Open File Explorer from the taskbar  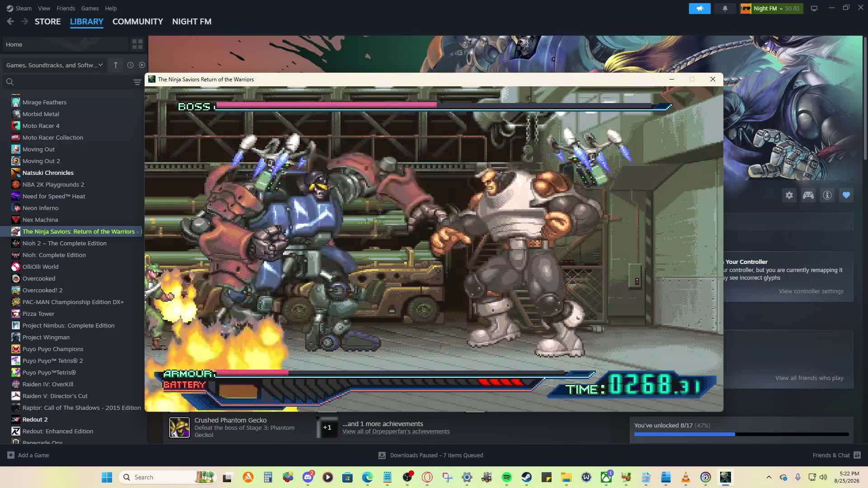566,477
